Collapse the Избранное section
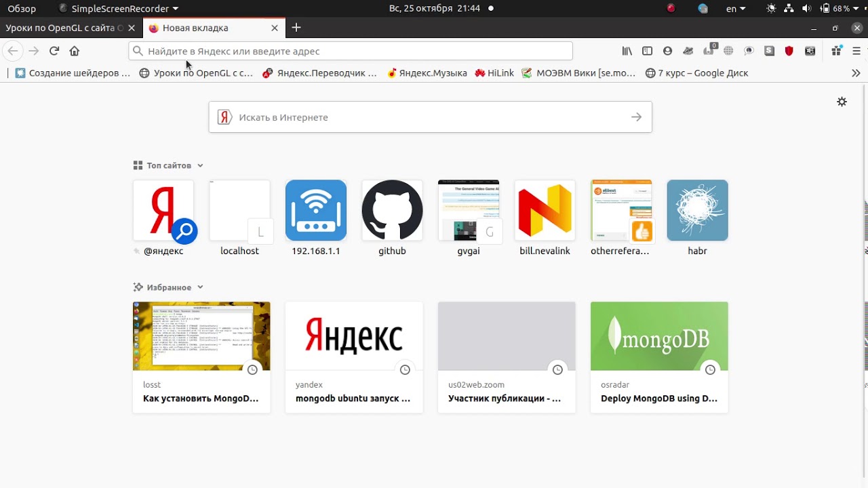 [169, 287]
